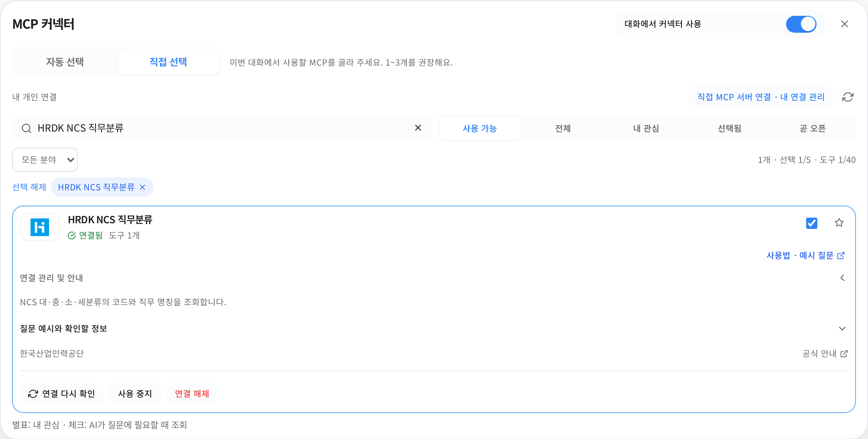Open 직접 MCP 서버 연결 · 내 연결 관리 link
The height and width of the screenshot is (439, 868).
pos(761,97)
